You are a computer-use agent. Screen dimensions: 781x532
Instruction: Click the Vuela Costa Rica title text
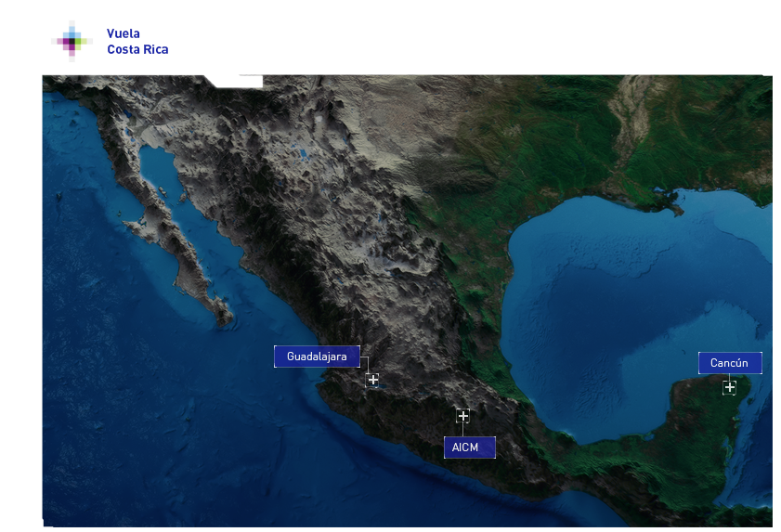[137, 42]
